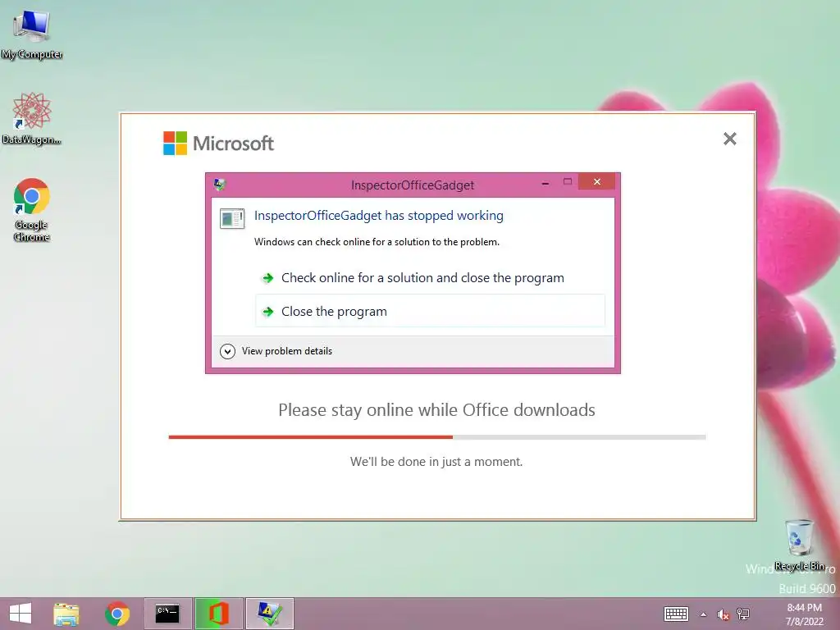
Task: Launch the Google Chrome desktop shortcut
Action: pos(32,209)
